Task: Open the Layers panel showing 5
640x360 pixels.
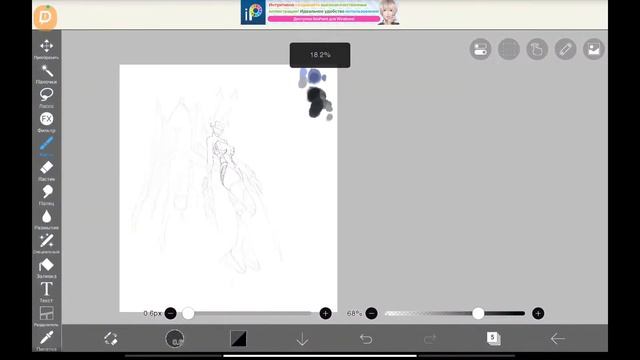Action: coord(493,338)
